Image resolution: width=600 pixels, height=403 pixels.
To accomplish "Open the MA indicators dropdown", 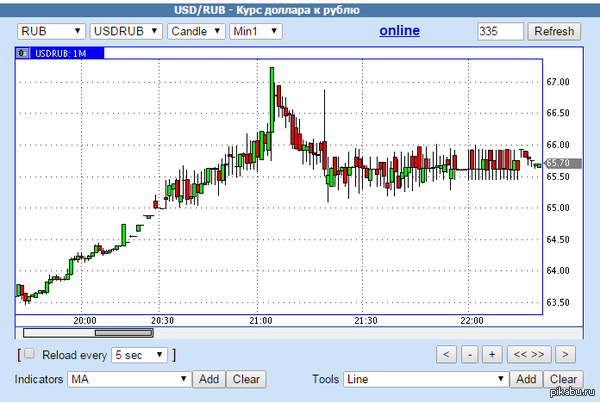I will [x=129, y=379].
